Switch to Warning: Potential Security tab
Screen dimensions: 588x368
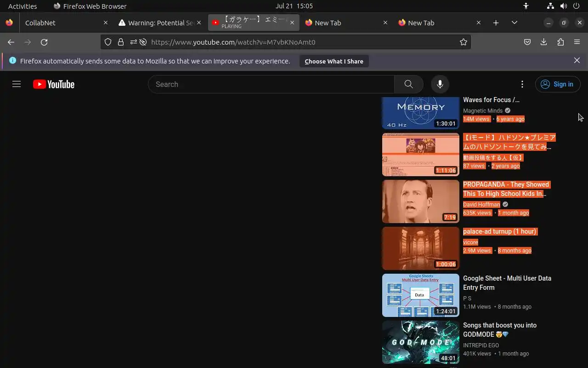pos(160,23)
